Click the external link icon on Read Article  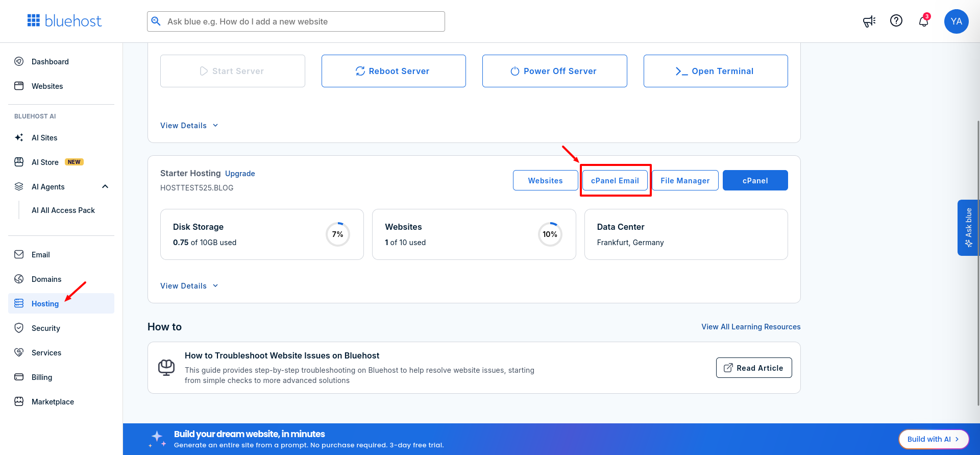[728, 368]
